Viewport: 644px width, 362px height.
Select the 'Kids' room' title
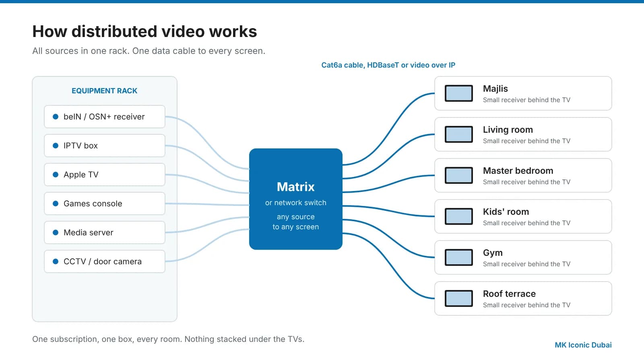[x=506, y=212]
